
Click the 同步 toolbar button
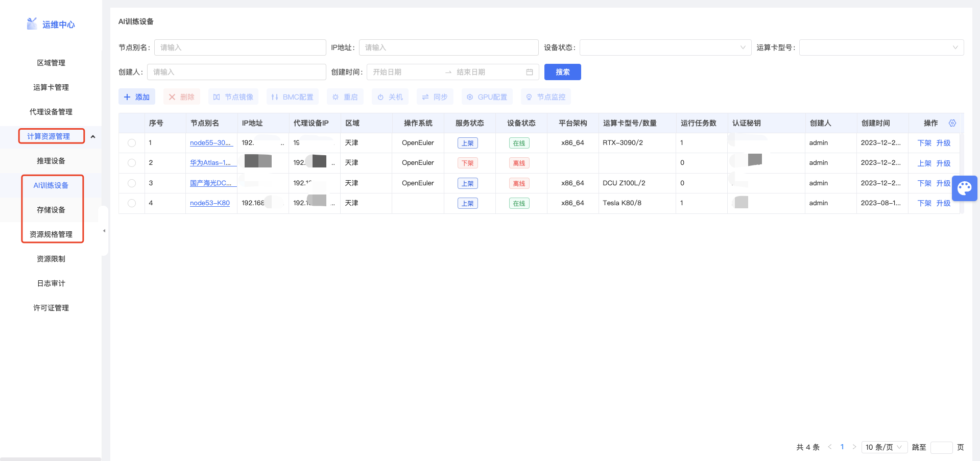coord(435,97)
